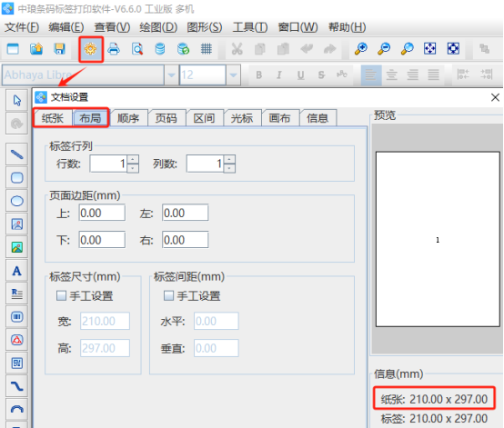Expand the font size dropdown
504x428 pixels.
click(233, 75)
